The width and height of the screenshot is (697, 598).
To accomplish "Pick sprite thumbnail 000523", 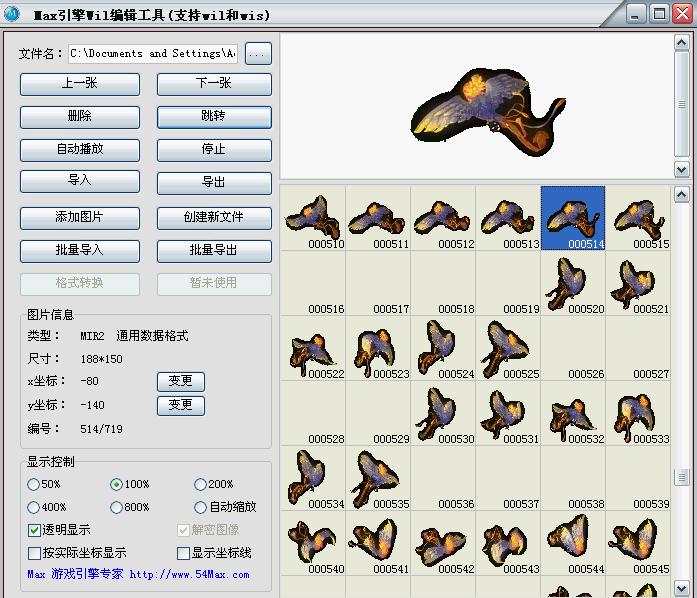I will pos(378,349).
